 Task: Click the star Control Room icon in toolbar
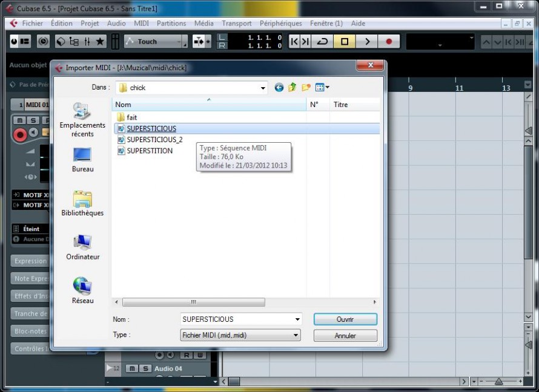[x=100, y=42]
